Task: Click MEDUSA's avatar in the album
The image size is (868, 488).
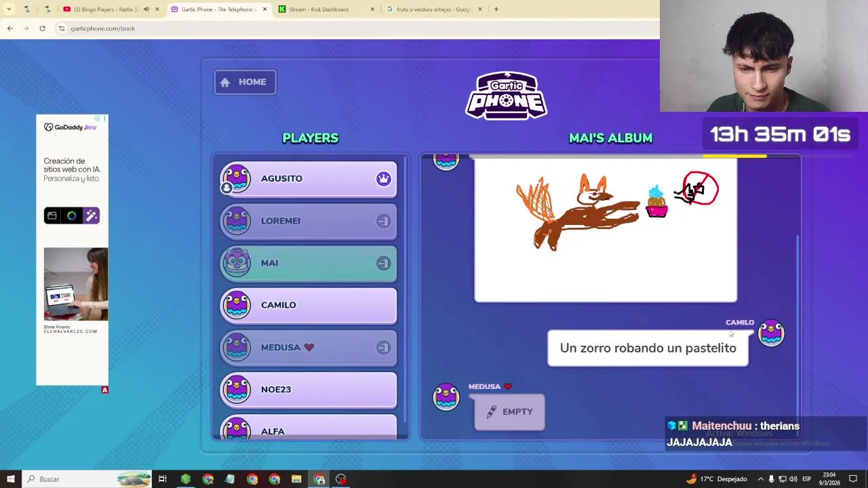Action: click(446, 397)
